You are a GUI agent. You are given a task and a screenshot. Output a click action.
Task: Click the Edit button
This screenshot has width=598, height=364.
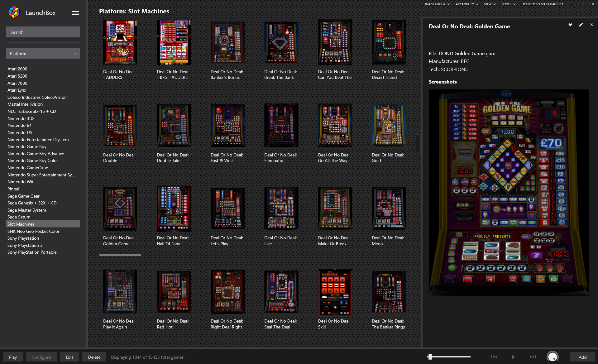point(69,357)
